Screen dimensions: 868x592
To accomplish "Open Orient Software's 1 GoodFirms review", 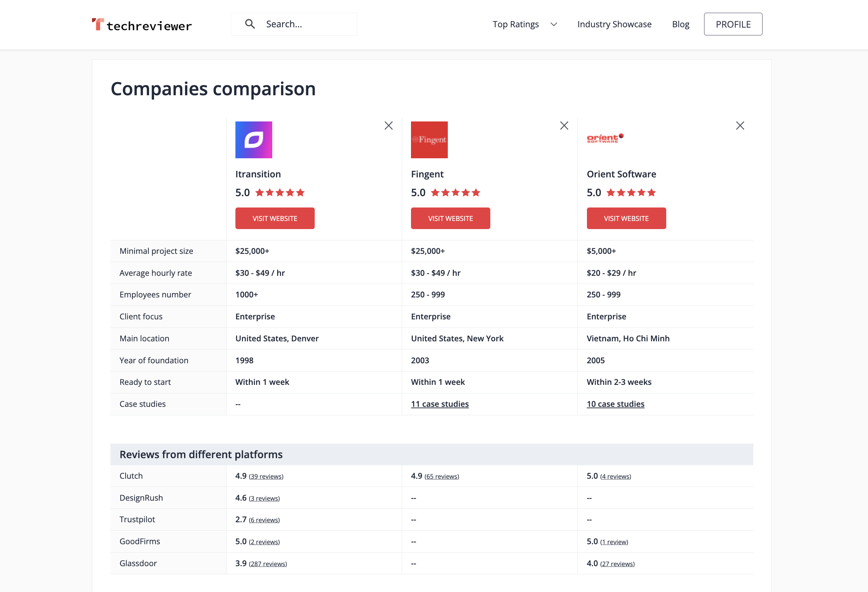I will coord(614,542).
